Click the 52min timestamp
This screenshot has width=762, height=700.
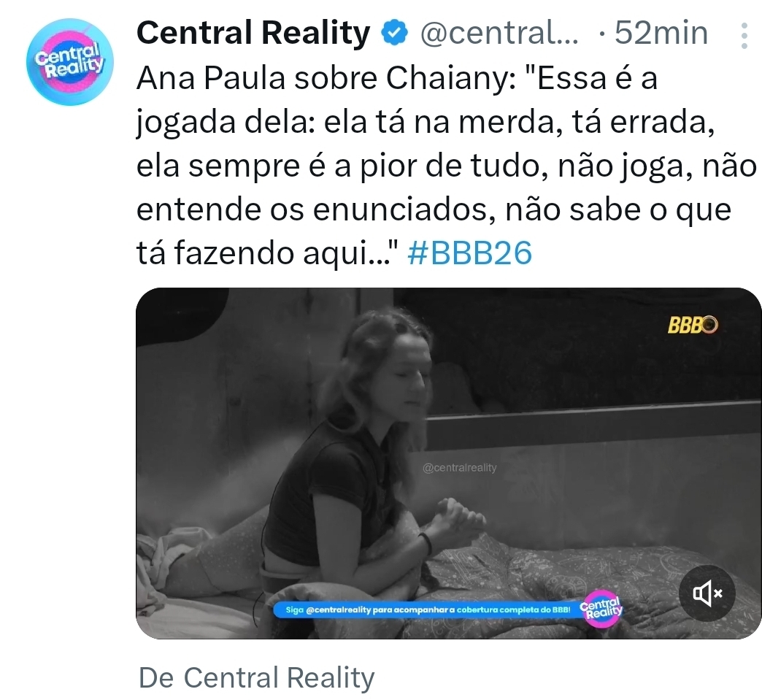coord(661,33)
